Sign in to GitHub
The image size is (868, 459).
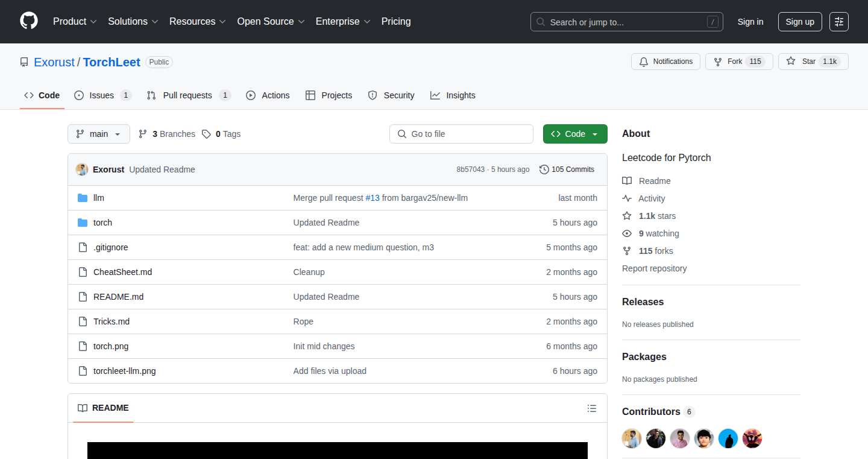coord(750,22)
